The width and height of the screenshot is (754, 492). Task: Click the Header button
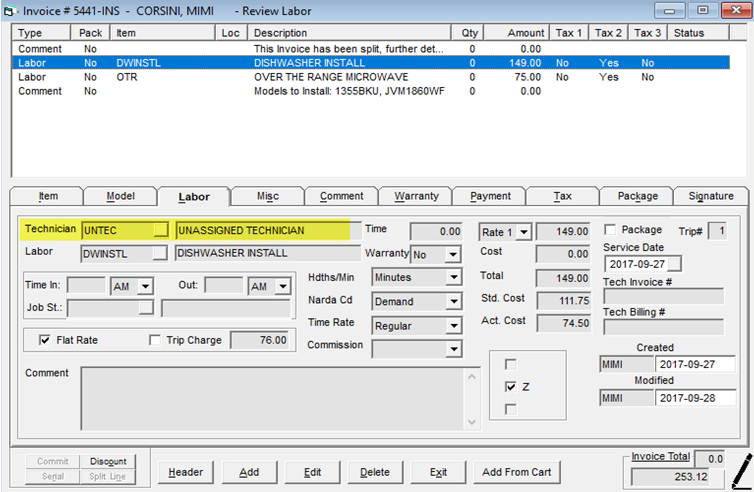[186, 472]
